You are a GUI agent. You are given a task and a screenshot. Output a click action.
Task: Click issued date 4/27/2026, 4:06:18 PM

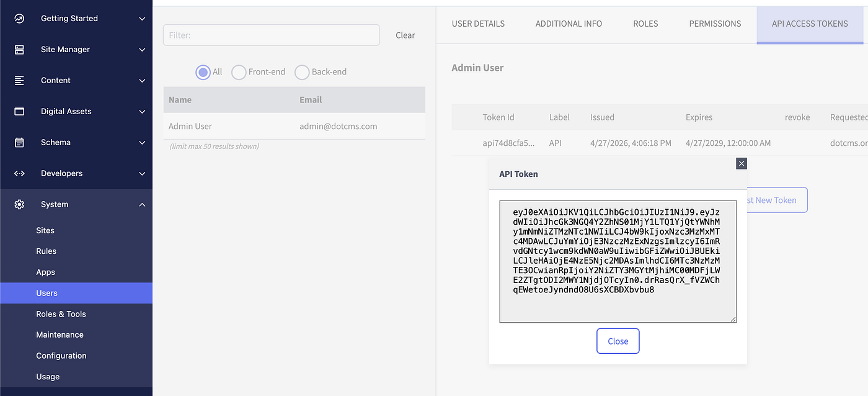tap(631, 143)
